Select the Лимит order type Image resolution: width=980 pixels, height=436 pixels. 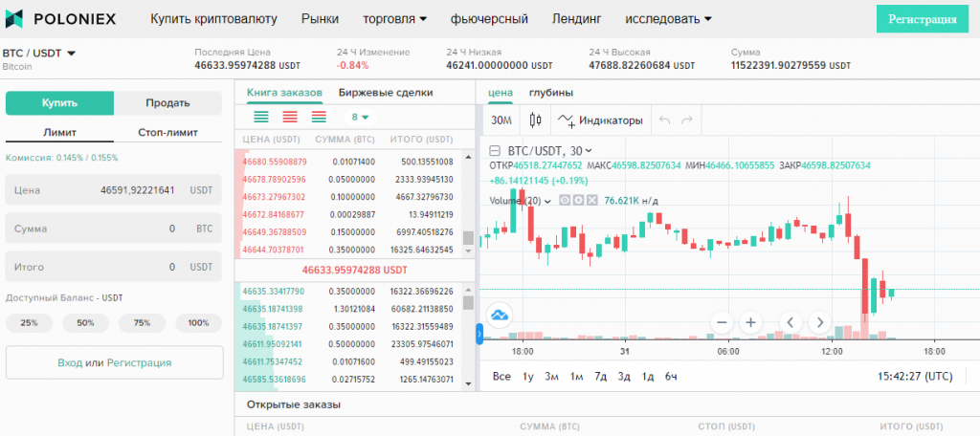[x=60, y=132]
